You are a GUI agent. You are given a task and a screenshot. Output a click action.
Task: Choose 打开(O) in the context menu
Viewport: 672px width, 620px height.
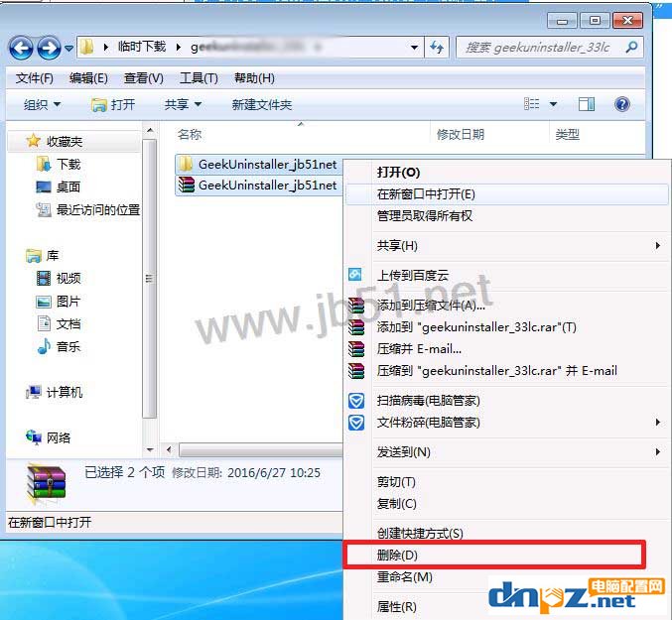pyautogui.click(x=507, y=173)
